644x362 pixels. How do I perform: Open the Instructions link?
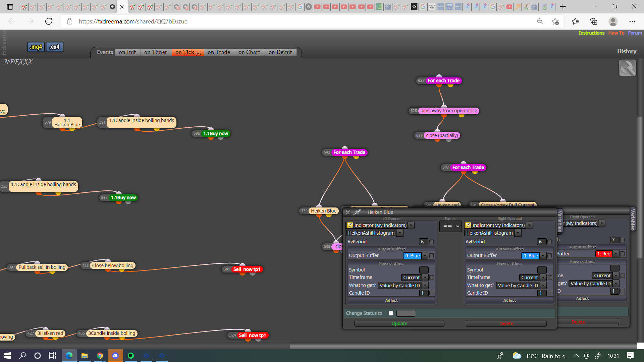(591, 33)
